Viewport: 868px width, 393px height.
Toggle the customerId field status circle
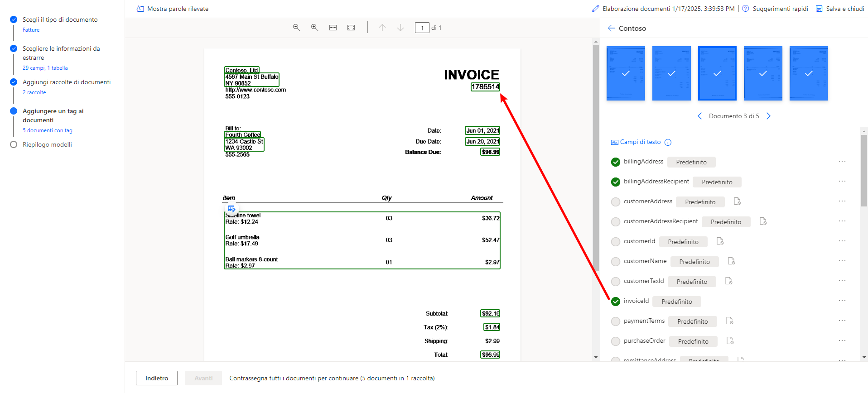615,242
